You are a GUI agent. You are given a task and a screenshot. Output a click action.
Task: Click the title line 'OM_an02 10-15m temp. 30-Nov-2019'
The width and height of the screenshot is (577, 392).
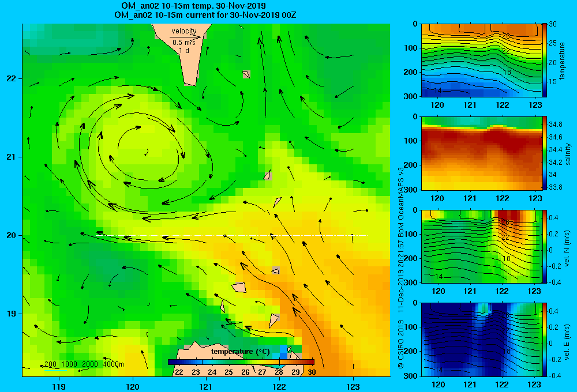pos(193,6)
